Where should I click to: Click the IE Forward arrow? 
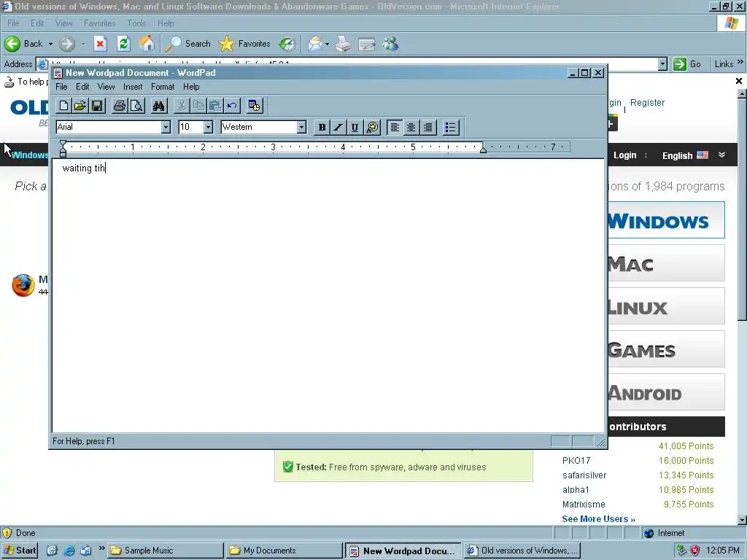coord(67,44)
